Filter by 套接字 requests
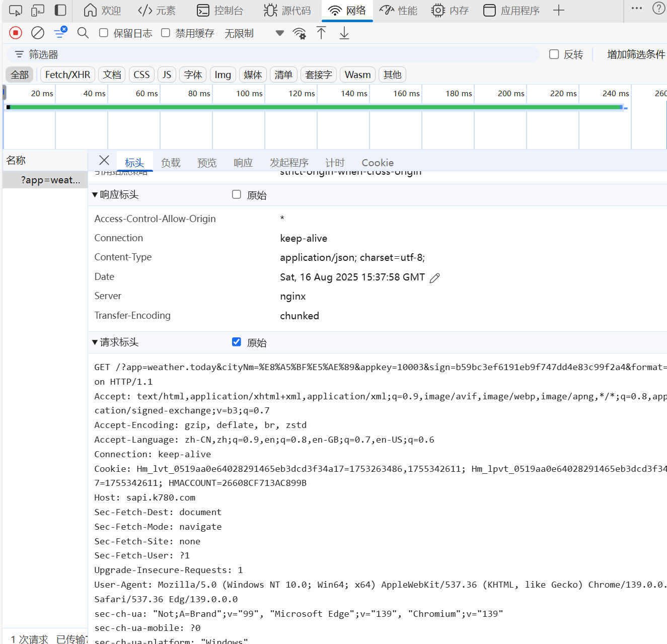 tap(319, 75)
